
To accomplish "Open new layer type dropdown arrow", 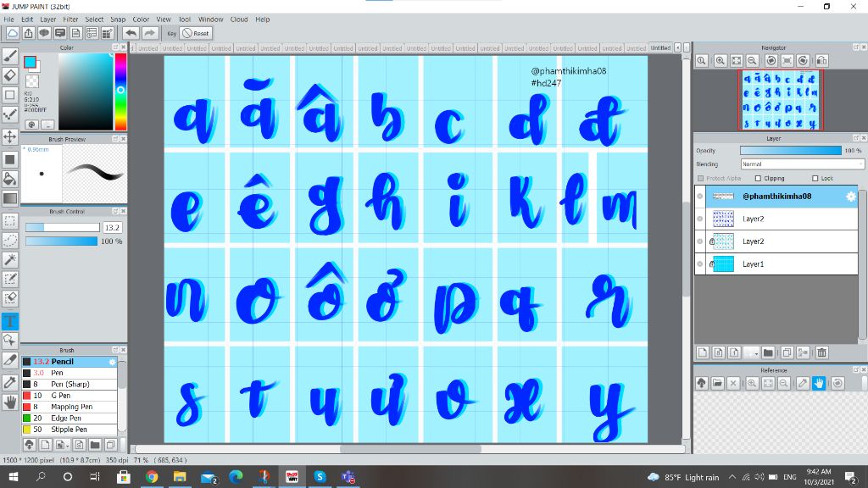I will (755, 353).
